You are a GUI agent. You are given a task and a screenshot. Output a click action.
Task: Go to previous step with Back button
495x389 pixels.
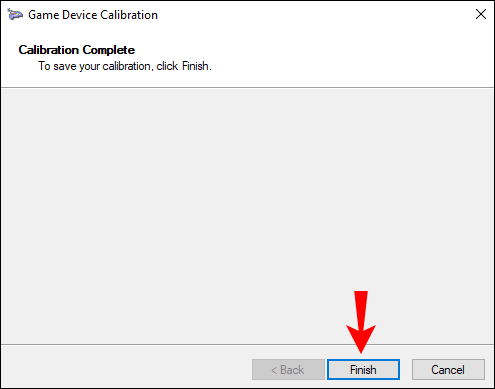[288, 369]
